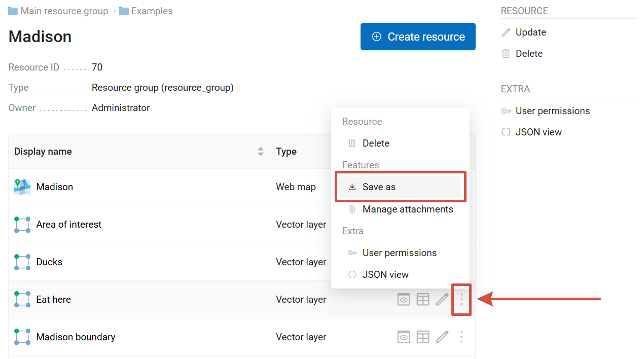644x359 pixels.
Task: Open three-dot menu for Eat here row
Action: point(461,300)
